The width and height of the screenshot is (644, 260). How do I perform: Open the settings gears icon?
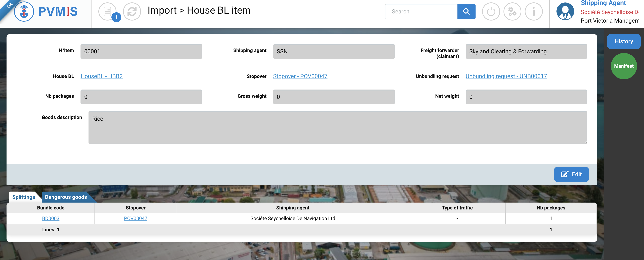[x=512, y=12]
